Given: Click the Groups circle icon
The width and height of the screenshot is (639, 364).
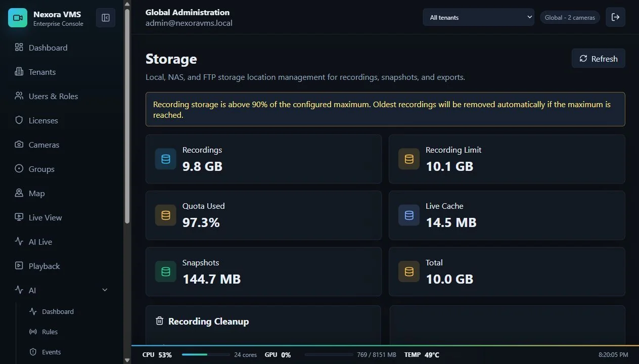Looking at the screenshot, I should 19,168.
